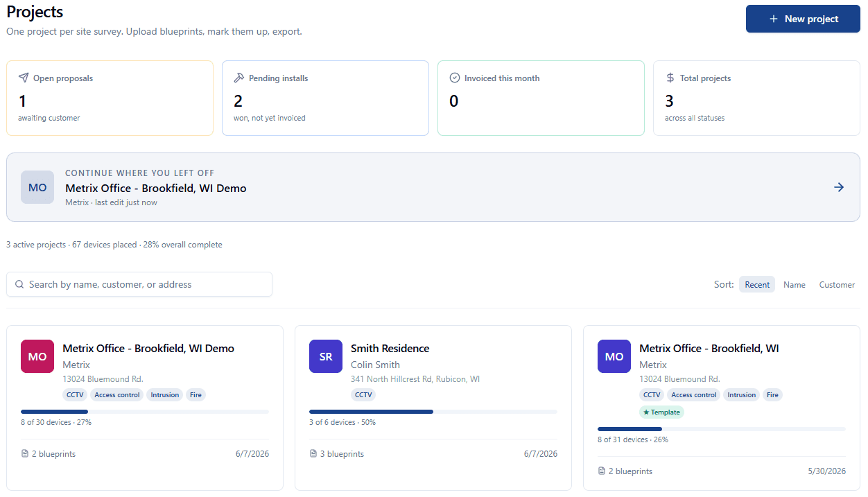Click the address '341 North Hillcrest Rd, Rubicon, WI'
This screenshot has height=497, width=868.
(415, 379)
